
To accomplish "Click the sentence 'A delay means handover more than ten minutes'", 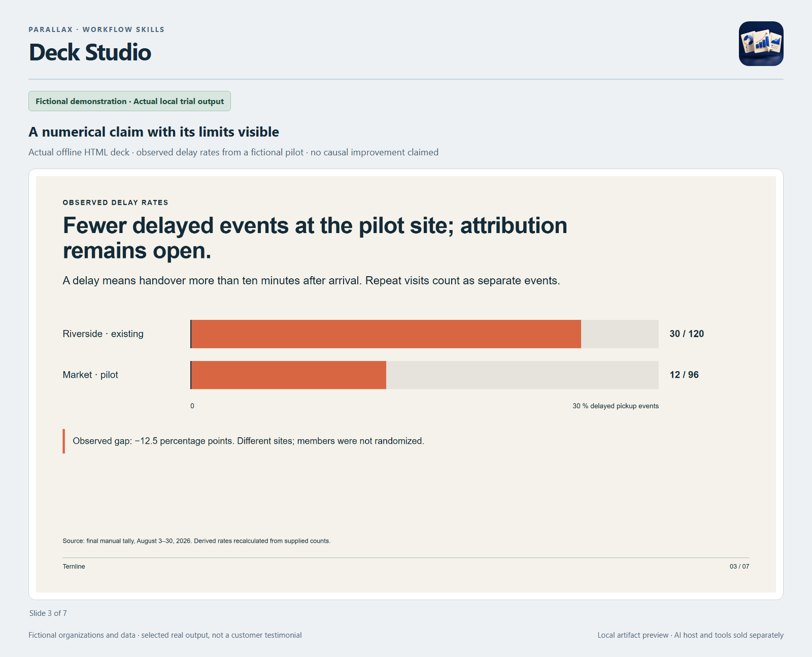I will 311,281.
